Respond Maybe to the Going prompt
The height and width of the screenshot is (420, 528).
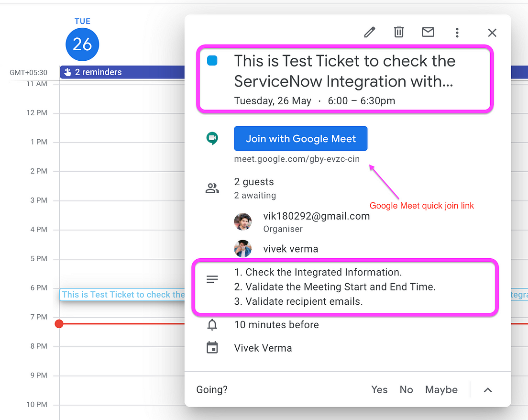[x=441, y=390]
